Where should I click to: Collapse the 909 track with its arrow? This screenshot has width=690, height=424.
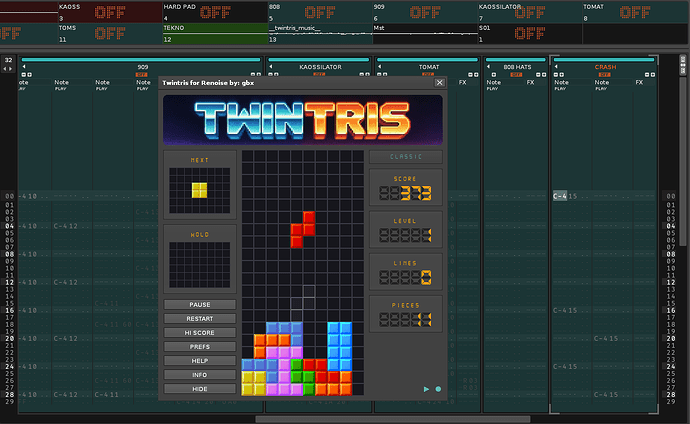(24, 67)
